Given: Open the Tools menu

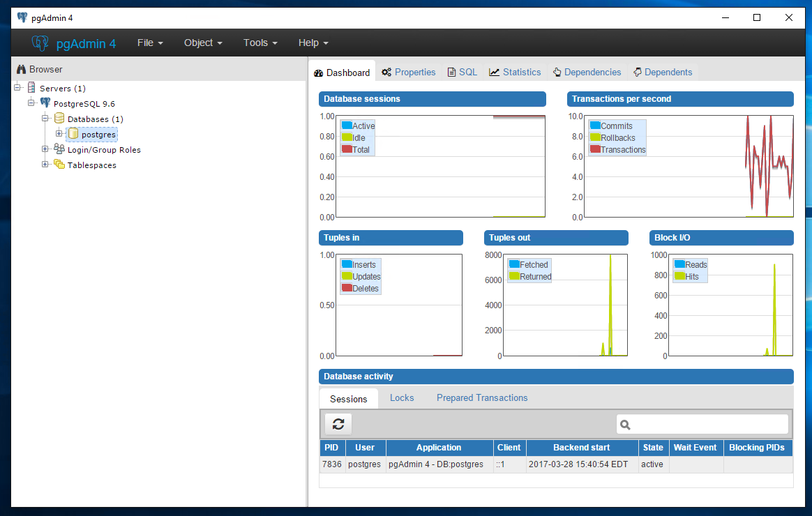Looking at the screenshot, I should (260, 43).
